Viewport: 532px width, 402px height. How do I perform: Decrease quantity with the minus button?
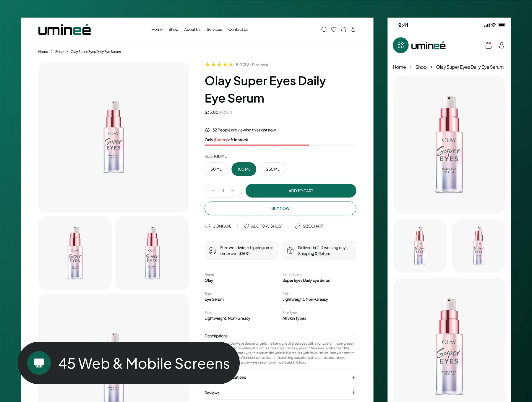(x=213, y=191)
